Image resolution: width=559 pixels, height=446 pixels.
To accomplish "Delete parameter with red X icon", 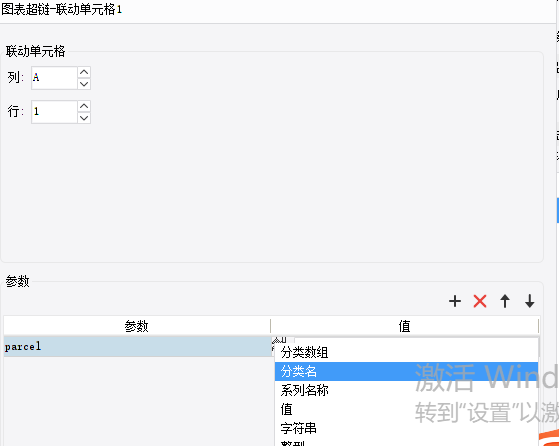I will click(480, 301).
